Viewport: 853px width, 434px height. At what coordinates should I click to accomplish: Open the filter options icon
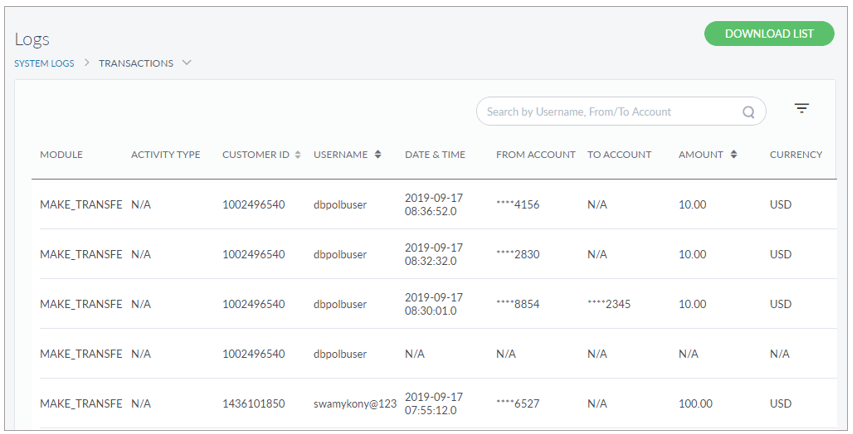(801, 109)
